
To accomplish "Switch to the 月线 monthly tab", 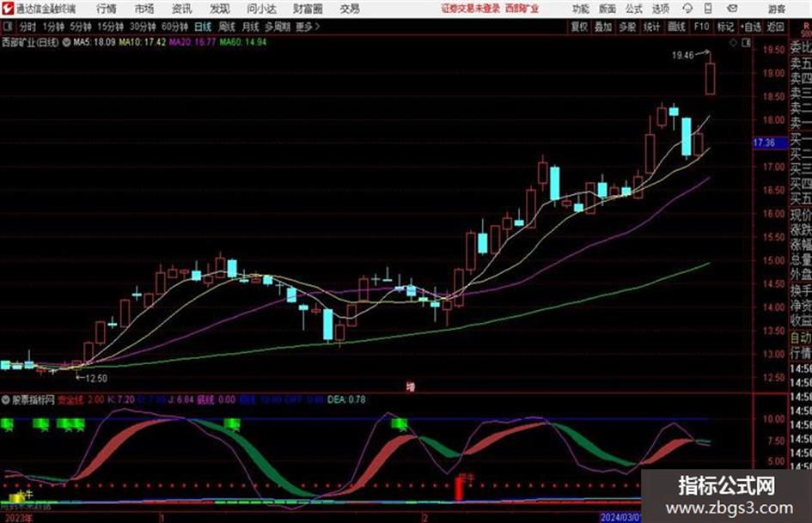I will pyautogui.click(x=251, y=27).
